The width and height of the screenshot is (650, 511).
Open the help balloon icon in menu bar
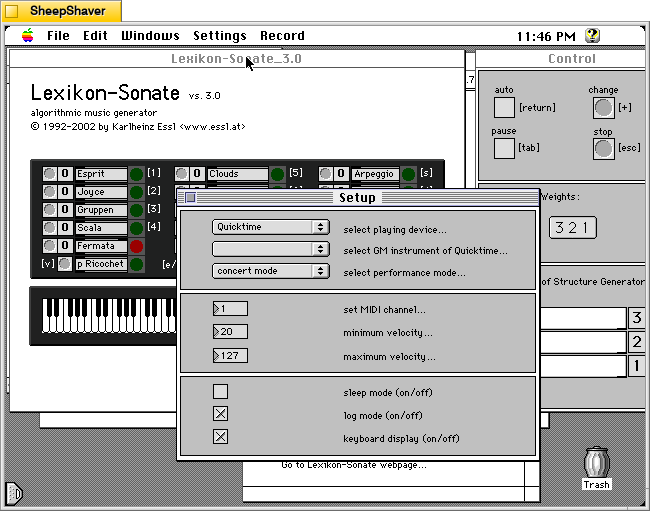(592, 36)
